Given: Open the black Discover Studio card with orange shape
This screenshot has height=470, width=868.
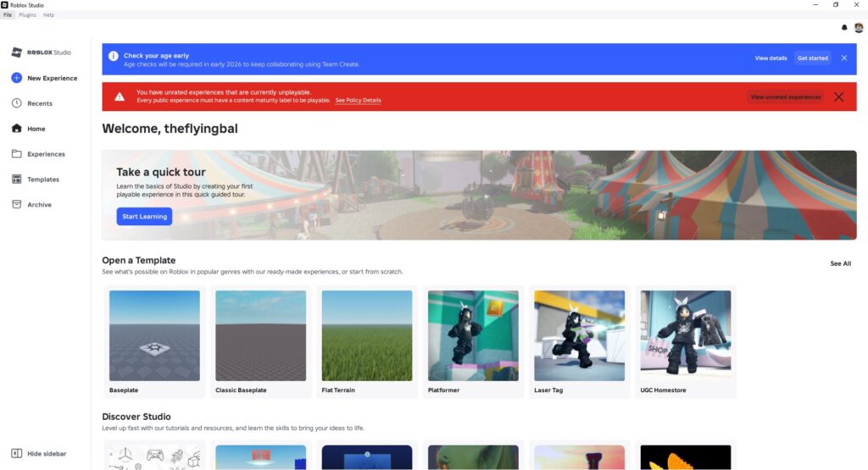Looking at the screenshot, I should [x=686, y=457].
